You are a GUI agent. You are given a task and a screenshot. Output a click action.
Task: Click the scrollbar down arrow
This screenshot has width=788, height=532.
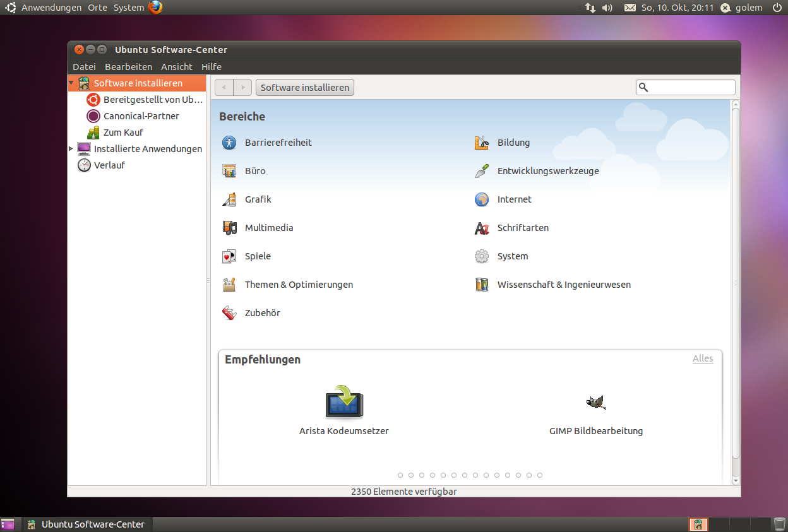click(736, 481)
